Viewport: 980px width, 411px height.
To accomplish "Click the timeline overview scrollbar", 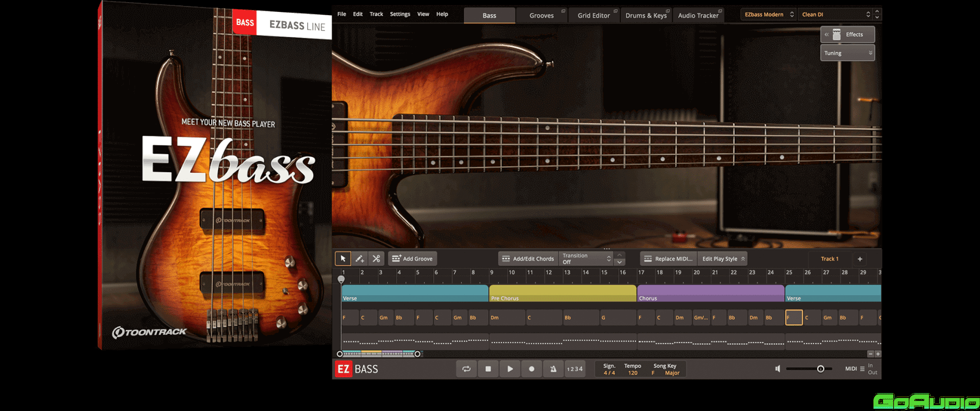I will [x=378, y=354].
